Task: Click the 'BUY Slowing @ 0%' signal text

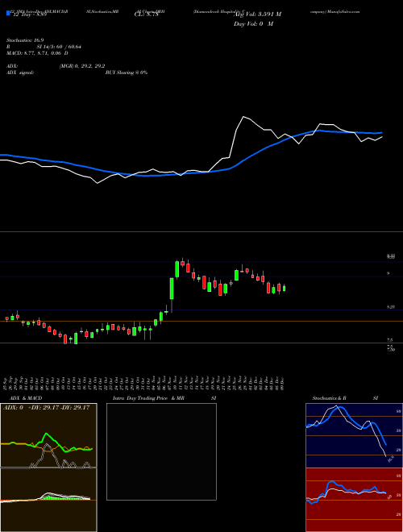Action: click(x=127, y=73)
